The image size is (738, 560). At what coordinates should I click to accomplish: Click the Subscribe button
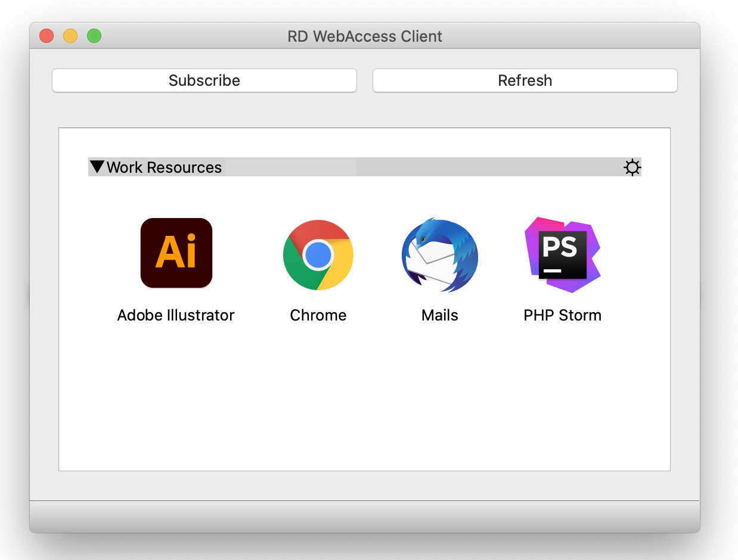204,80
